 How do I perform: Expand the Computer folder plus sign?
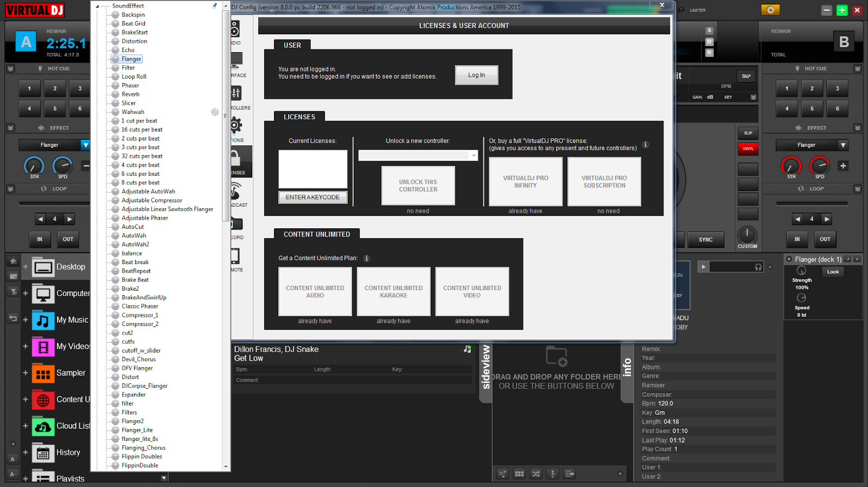pyautogui.click(x=25, y=293)
